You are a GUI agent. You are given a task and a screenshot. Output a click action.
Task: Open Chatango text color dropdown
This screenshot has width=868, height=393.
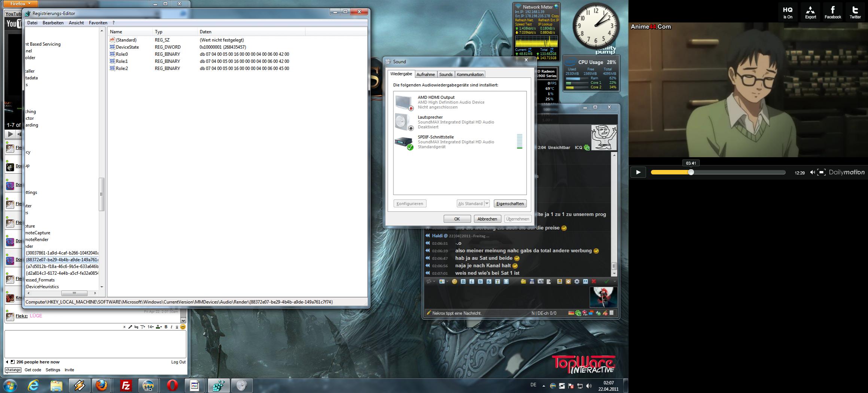coord(159,327)
